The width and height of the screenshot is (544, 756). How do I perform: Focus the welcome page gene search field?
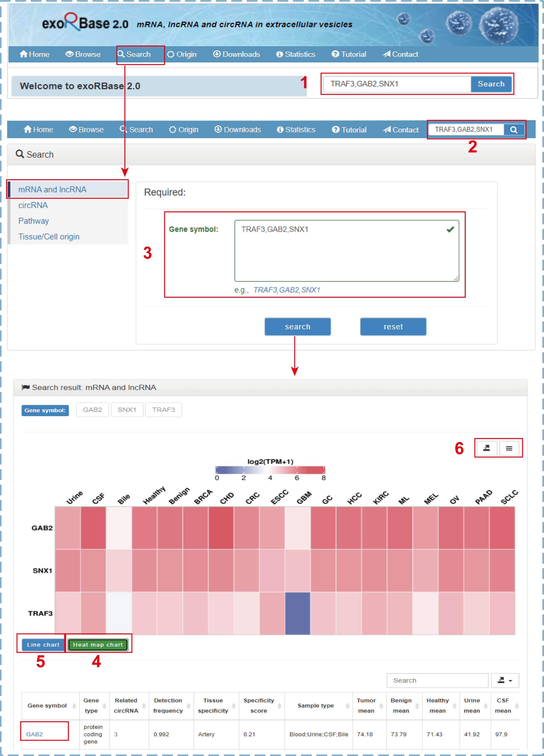tap(397, 84)
